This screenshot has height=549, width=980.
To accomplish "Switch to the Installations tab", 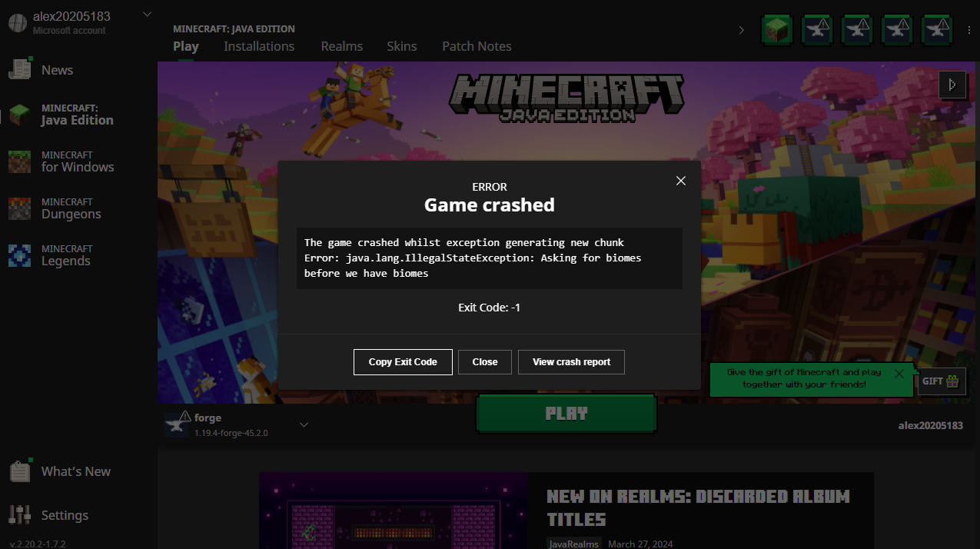I will (x=259, y=46).
